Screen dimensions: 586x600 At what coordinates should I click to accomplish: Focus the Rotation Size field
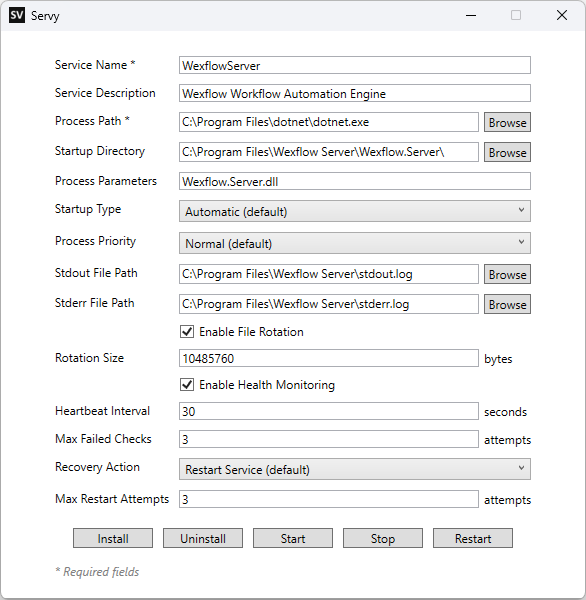[328, 358]
